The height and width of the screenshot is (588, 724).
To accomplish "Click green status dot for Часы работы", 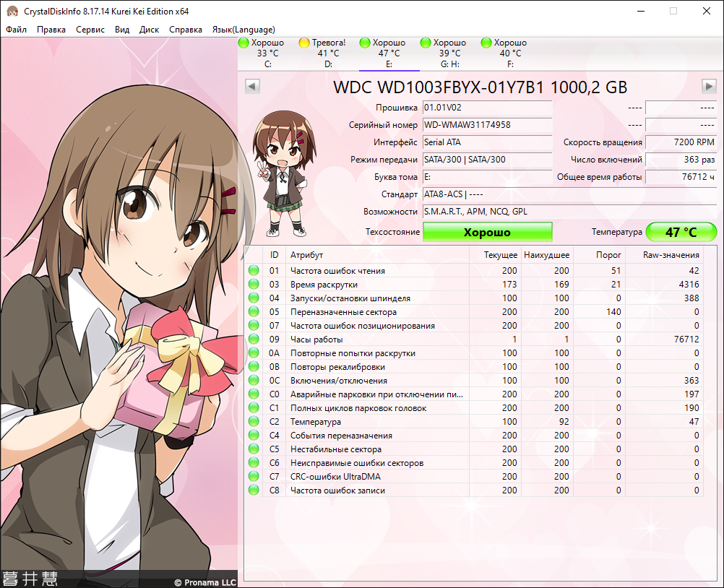I will [254, 340].
